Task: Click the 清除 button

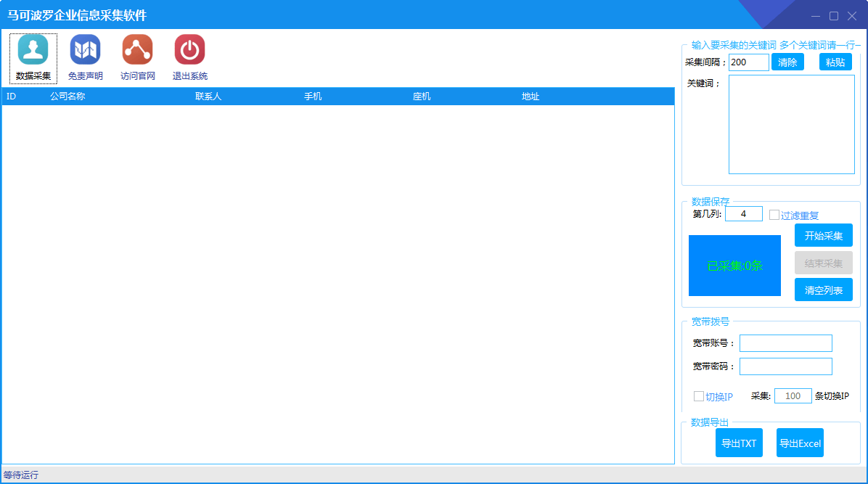Action: coord(787,62)
